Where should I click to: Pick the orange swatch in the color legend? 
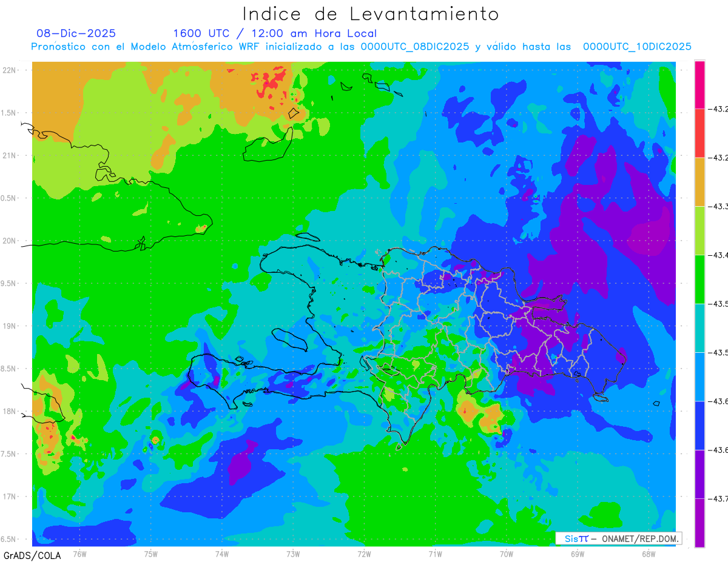[699, 182]
